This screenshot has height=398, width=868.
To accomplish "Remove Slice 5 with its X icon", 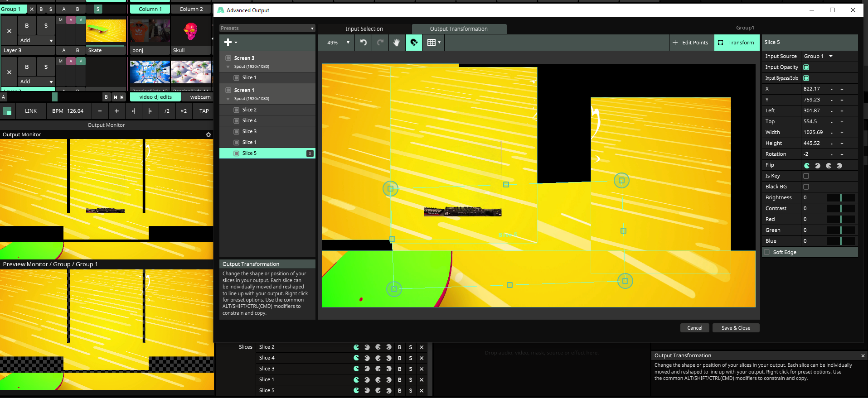I will 310,153.
